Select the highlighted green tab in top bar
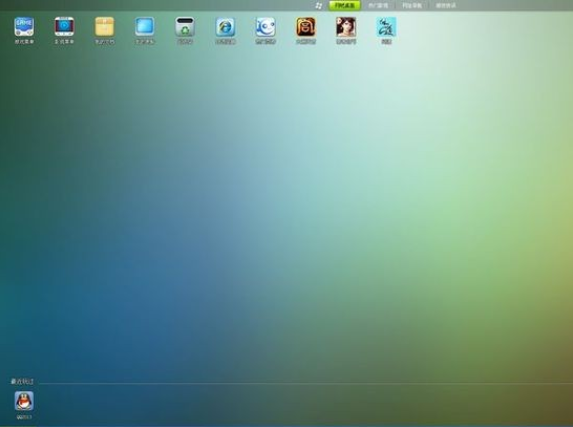This screenshot has width=573, height=427. point(345,5)
